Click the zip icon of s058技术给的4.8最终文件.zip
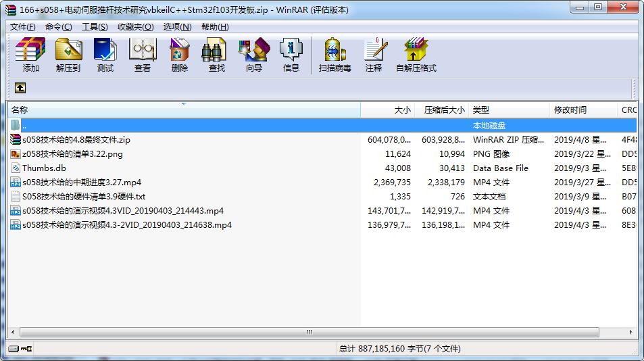The width and height of the screenshot is (644, 361). [16, 140]
